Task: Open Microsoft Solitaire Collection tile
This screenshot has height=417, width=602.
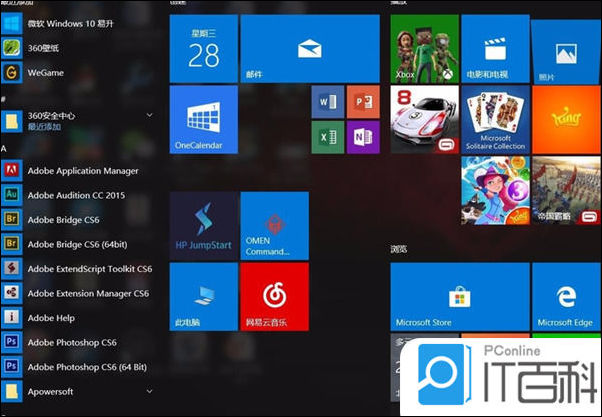Action: coord(496,119)
